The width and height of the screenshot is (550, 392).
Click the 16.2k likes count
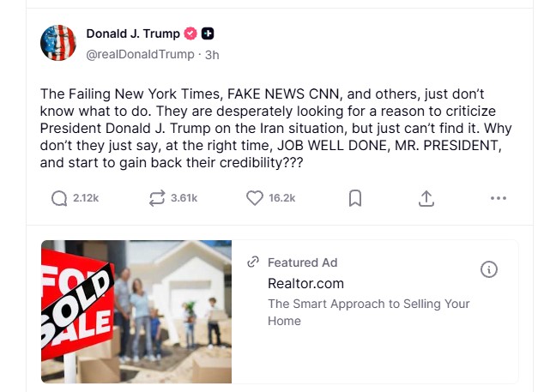[x=281, y=198]
